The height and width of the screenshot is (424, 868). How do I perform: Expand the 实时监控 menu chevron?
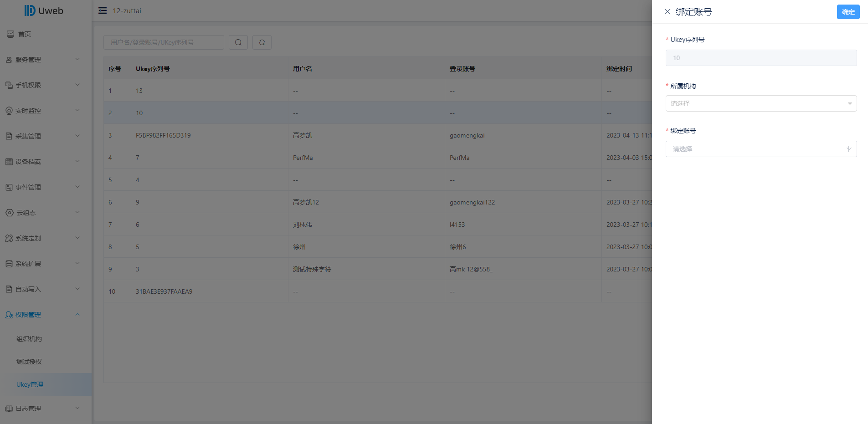tap(77, 110)
